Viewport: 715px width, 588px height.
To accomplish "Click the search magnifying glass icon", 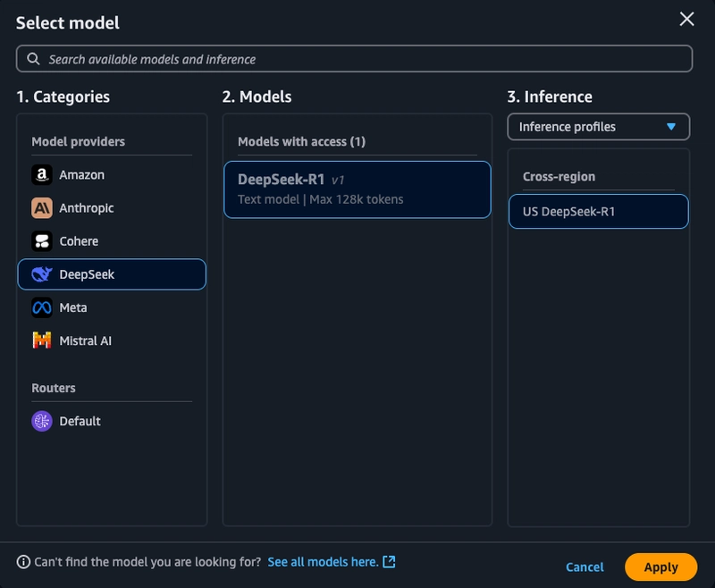I will click(x=33, y=59).
